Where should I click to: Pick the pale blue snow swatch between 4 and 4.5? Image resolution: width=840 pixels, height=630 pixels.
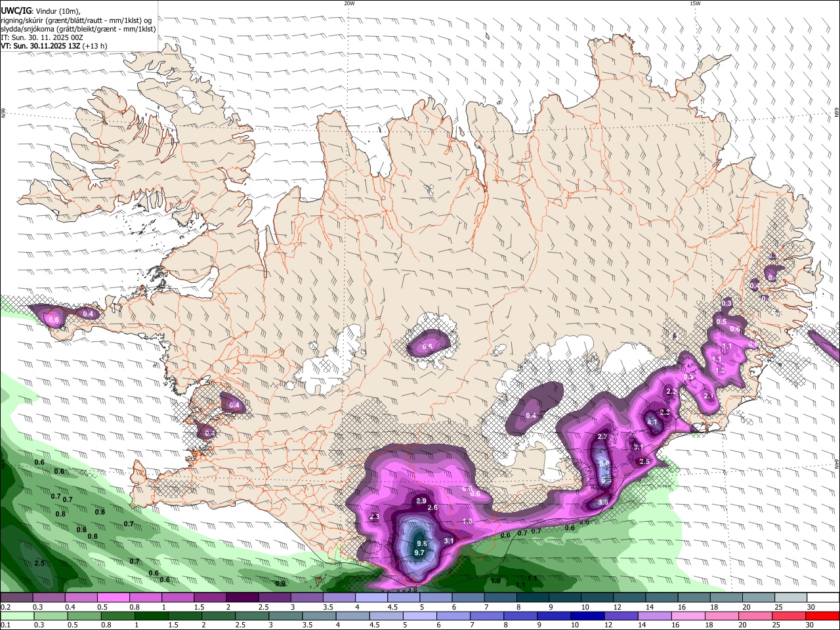pos(371,598)
